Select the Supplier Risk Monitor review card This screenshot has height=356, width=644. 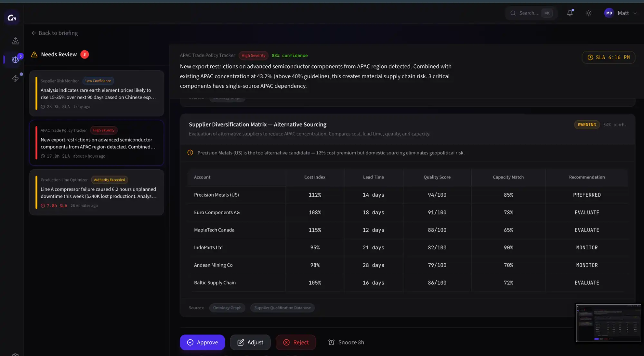97,93
